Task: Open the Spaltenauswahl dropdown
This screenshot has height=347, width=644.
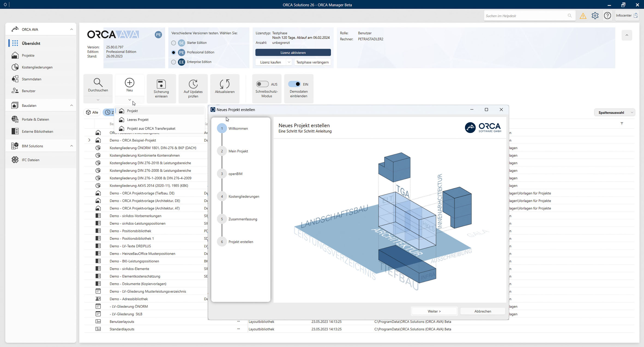Action: point(614,112)
